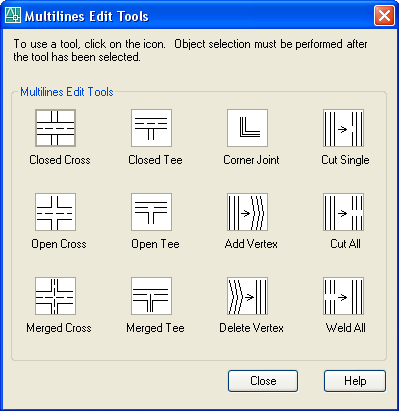Click the 'Cut All' label text
The width and height of the screenshot is (399, 411).
click(345, 244)
